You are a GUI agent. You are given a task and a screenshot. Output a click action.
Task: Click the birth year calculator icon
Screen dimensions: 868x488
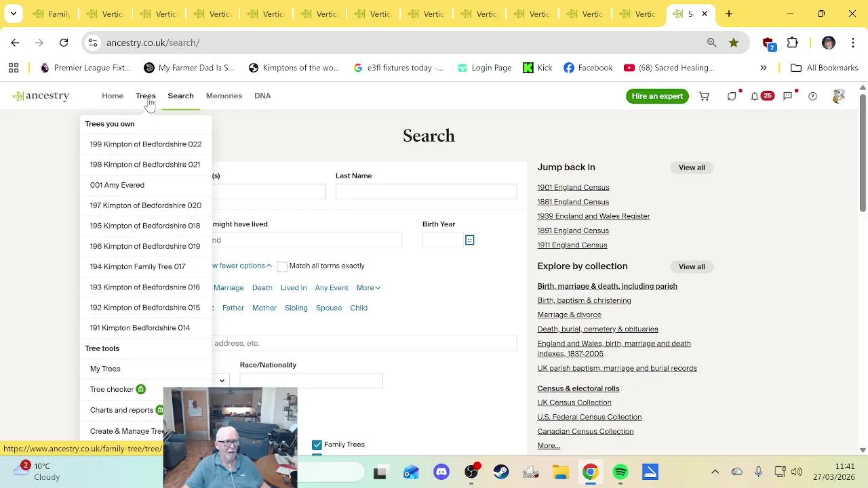(469, 240)
